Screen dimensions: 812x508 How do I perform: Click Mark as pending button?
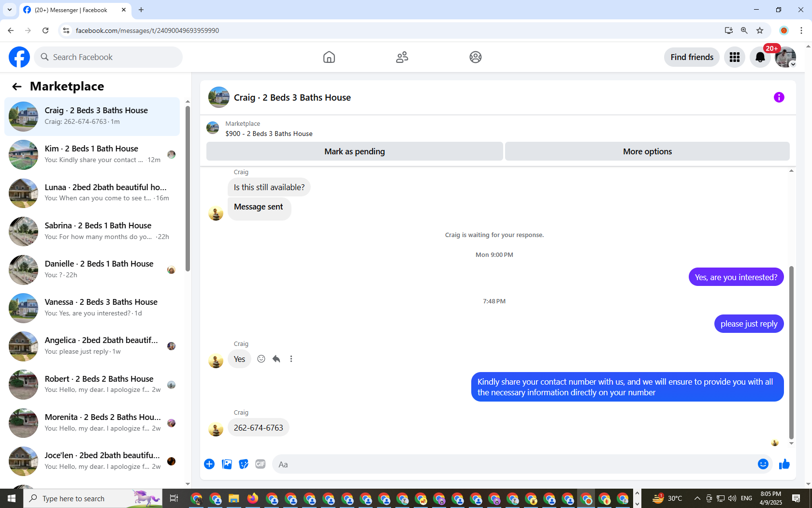coord(355,151)
